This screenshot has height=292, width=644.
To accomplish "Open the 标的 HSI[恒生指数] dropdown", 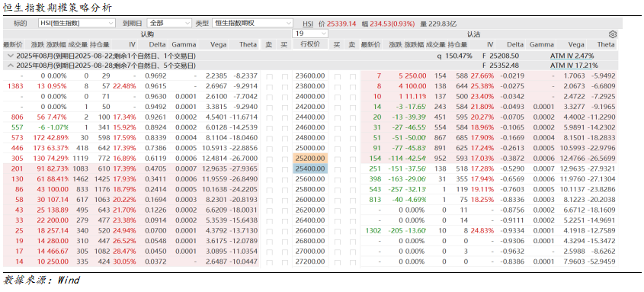I will click(x=77, y=24).
